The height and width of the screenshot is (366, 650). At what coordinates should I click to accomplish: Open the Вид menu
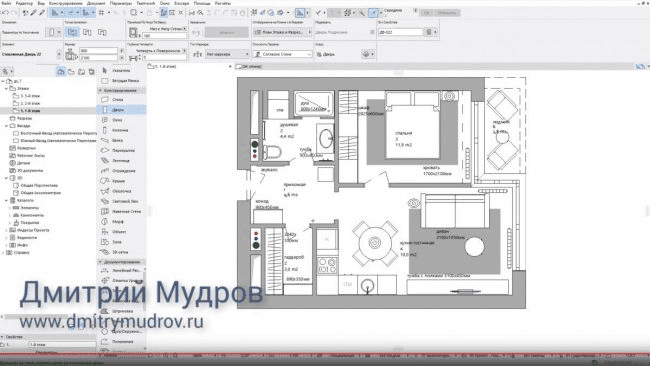point(41,3)
